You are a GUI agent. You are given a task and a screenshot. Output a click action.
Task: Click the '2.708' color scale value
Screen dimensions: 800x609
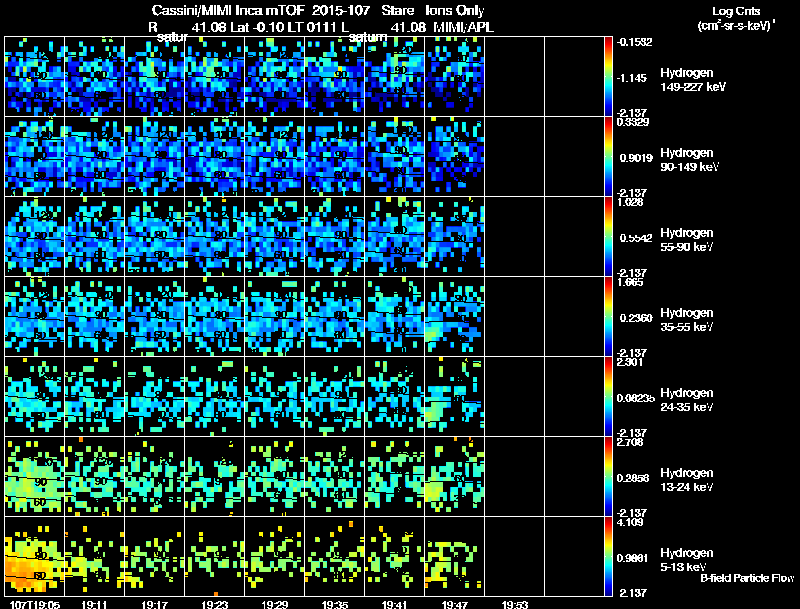click(630, 442)
